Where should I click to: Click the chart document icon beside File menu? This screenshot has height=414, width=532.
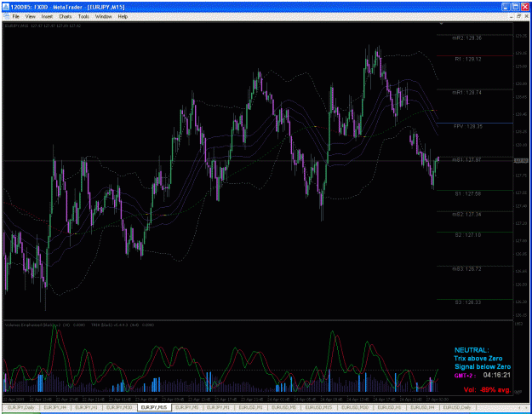tap(6, 16)
